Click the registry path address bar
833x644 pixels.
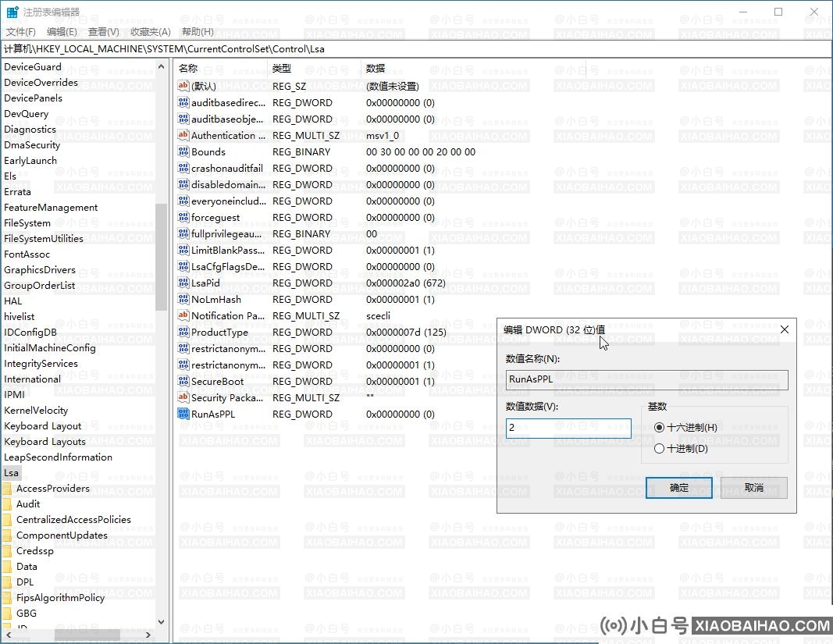[416, 49]
